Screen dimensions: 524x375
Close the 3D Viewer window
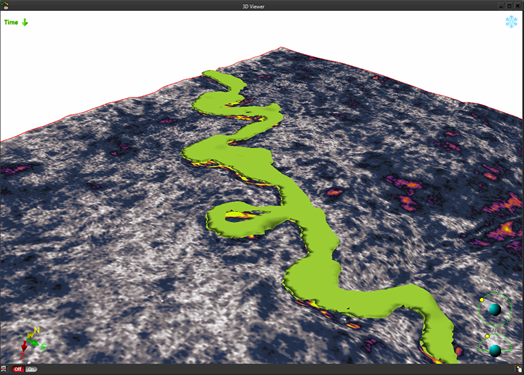tap(518, 6)
